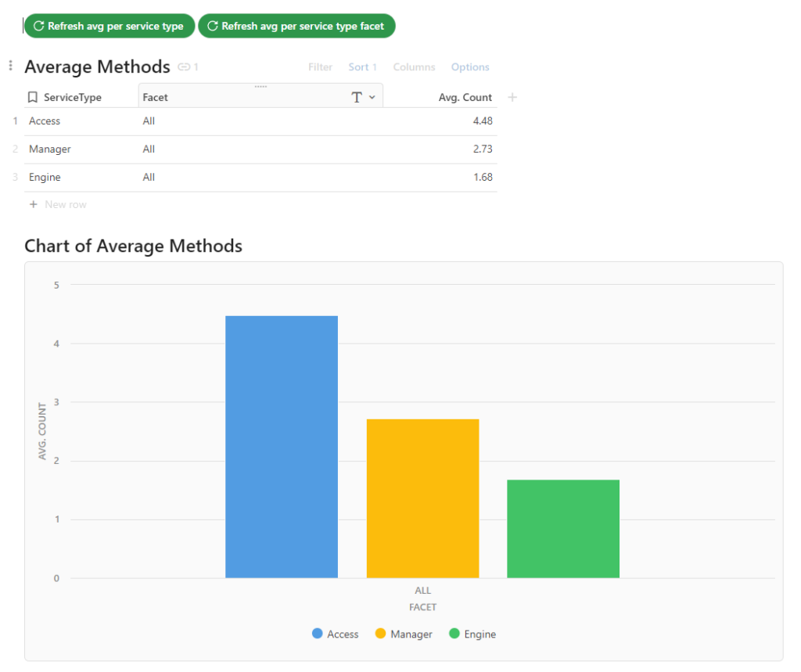The image size is (801, 672).
Task: Open the Sort 1 dropdown
Action: (362, 67)
